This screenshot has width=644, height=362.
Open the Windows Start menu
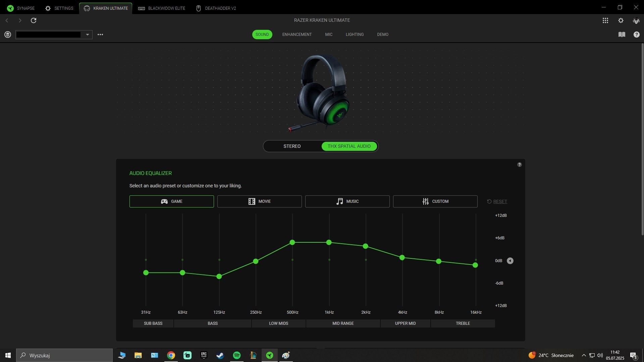[x=8, y=355]
